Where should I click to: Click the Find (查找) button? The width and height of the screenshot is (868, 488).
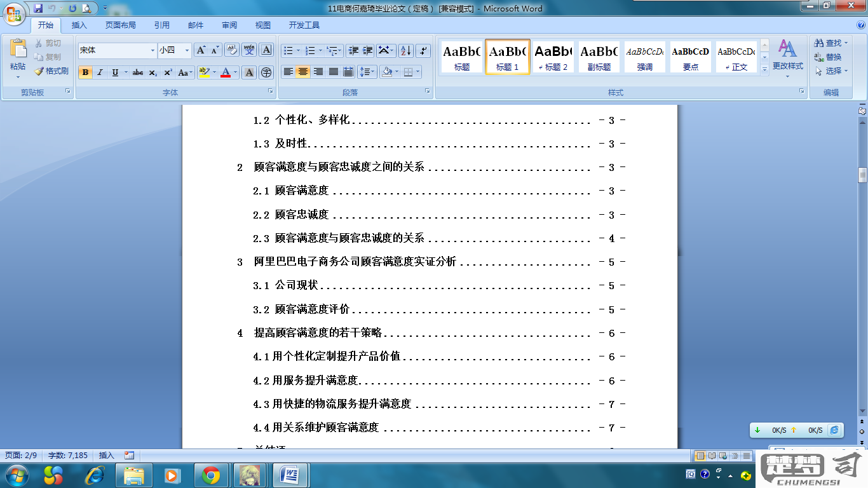click(831, 43)
